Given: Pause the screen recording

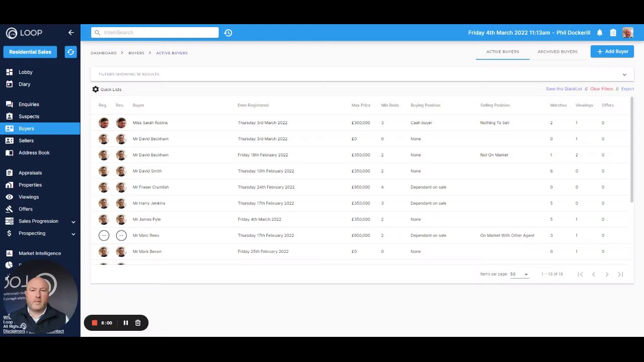Looking at the screenshot, I should pyautogui.click(x=126, y=323).
